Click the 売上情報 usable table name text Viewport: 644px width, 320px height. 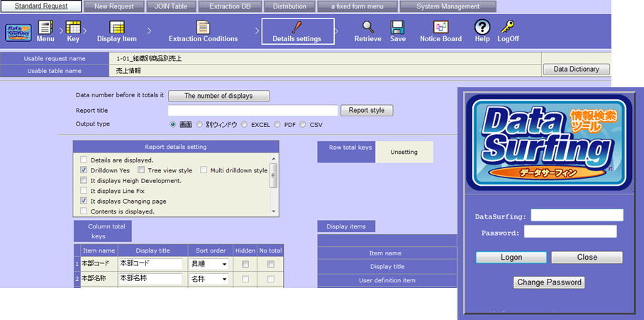click(x=128, y=71)
